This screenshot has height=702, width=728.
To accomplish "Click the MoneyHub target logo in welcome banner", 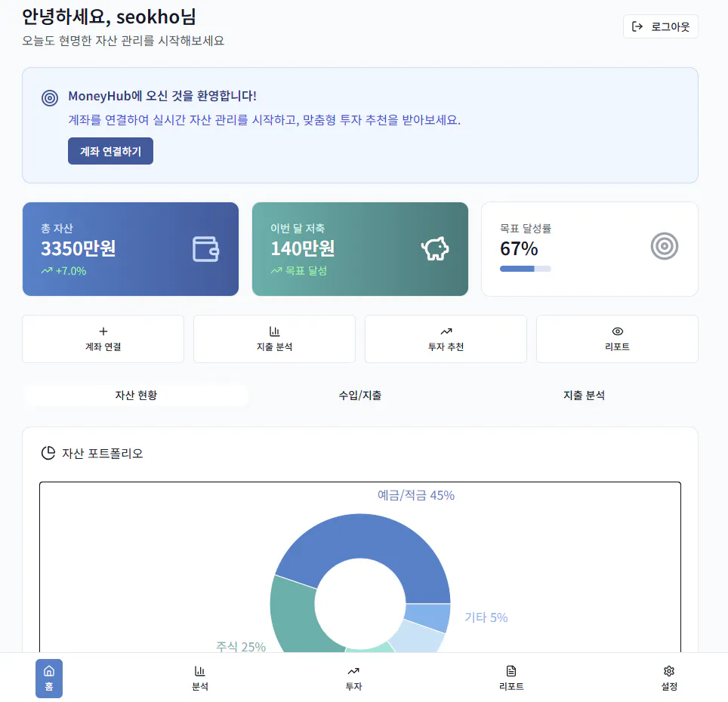I will point(50,98).
